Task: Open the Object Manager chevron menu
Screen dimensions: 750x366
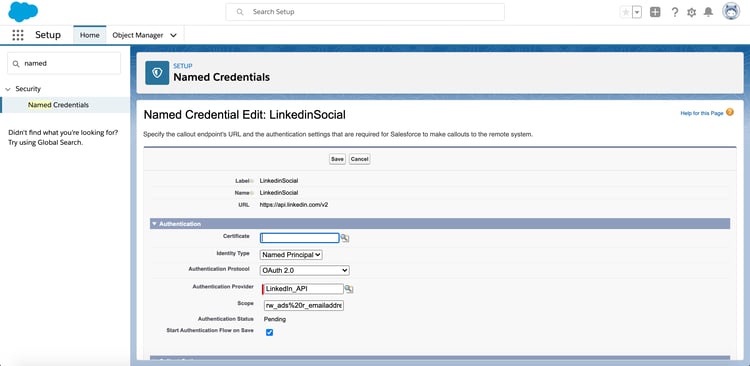Action: [173, 35]
